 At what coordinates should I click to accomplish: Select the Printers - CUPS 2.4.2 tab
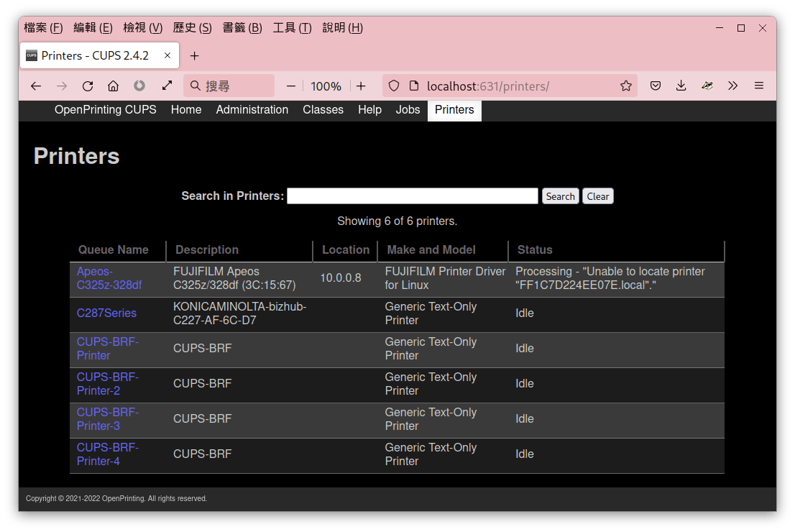[99, 55]
